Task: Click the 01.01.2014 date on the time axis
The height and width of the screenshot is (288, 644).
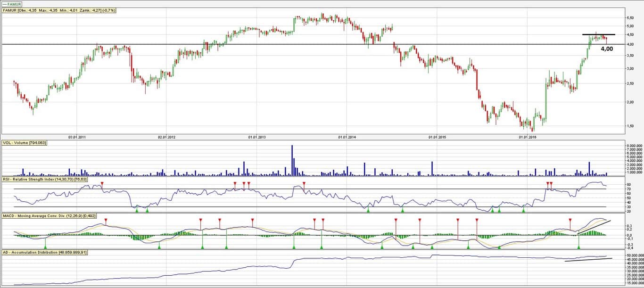Action: click(x=347, y=137)
